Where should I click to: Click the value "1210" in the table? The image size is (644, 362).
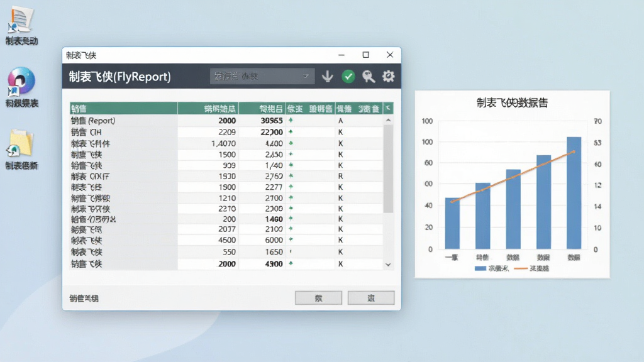point(227,198)
